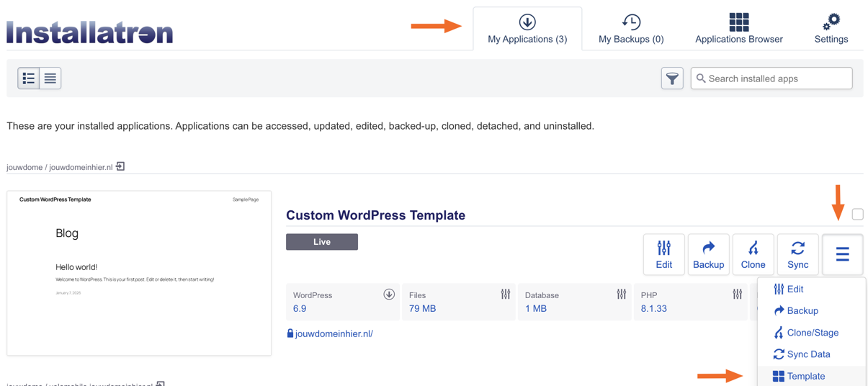This screenshot has height=386, width=868.
Task: Click the WordPress update download icon
Action: click(389, 295)
